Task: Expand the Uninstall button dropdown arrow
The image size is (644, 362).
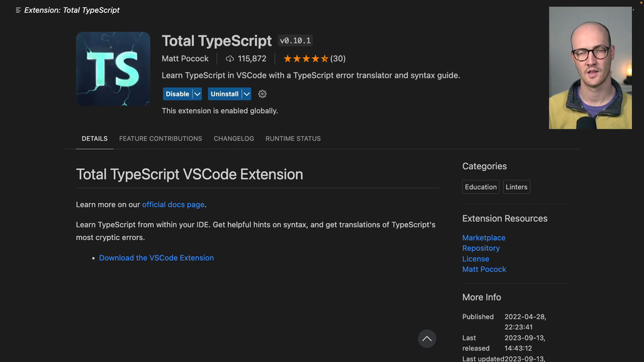Action: click(246, 94)
